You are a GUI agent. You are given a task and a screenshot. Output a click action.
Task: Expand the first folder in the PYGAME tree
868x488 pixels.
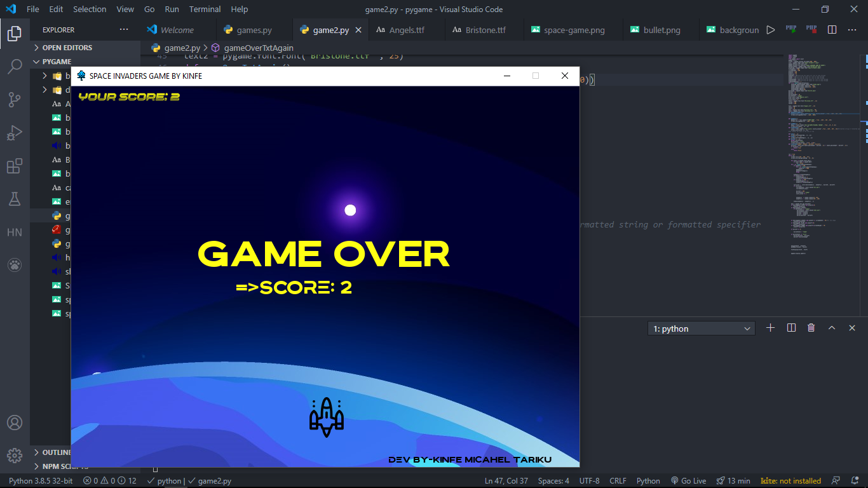pos(44,76)
